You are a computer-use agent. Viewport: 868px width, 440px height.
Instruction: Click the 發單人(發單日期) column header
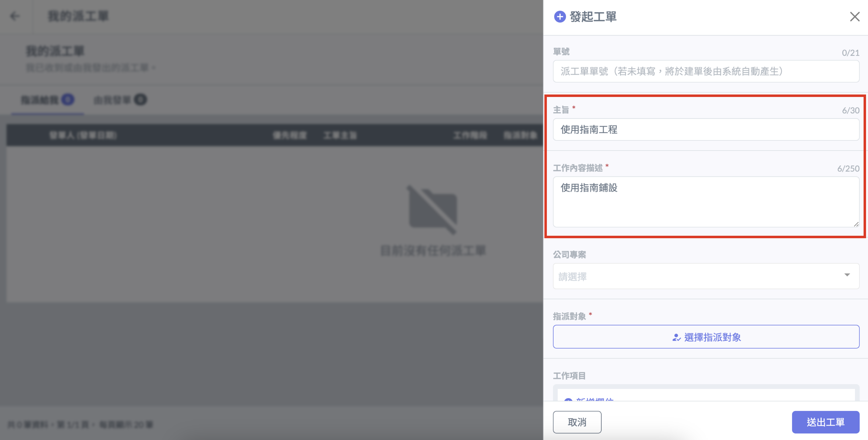pos(83,135)
